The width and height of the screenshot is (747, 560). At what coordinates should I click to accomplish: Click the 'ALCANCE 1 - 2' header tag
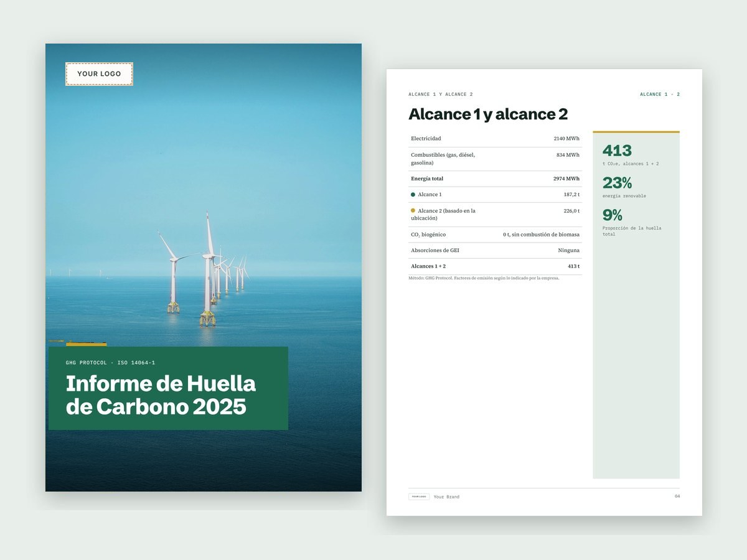pyautogui.click(x=660, y=95)
